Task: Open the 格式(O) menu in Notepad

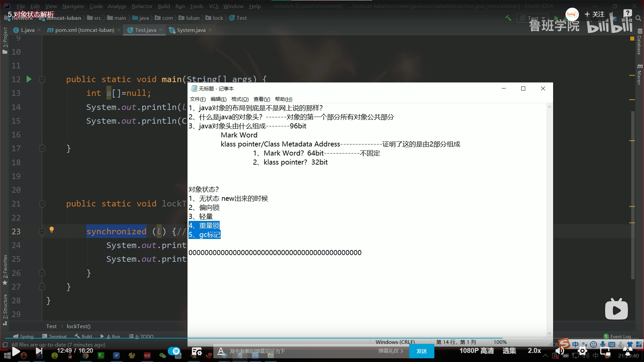Action: pos(240,99)
